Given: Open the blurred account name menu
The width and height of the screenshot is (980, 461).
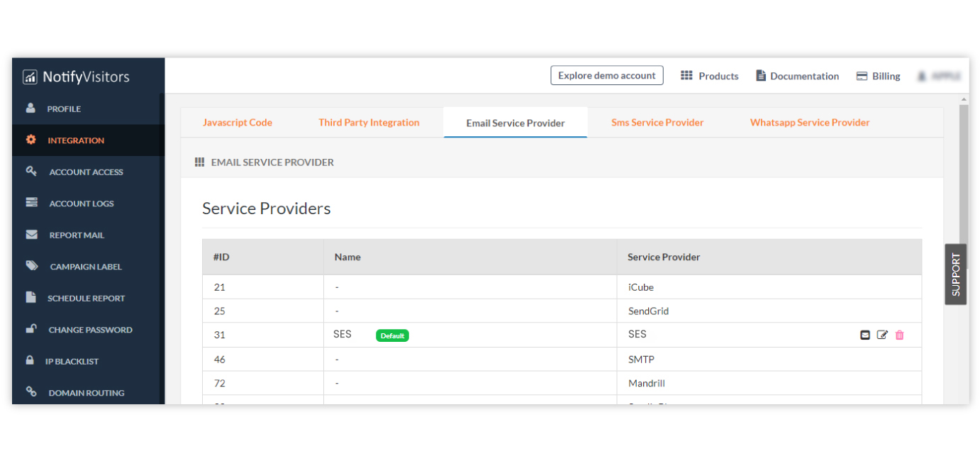Looking at the screenshot, I should point(940,76).
